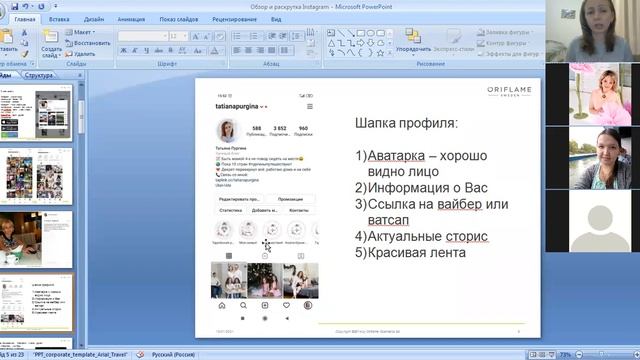Viewport: 640px width, 360px height.
Task: Cut the selection with scissors icon
Action: [x=24, y=33]
